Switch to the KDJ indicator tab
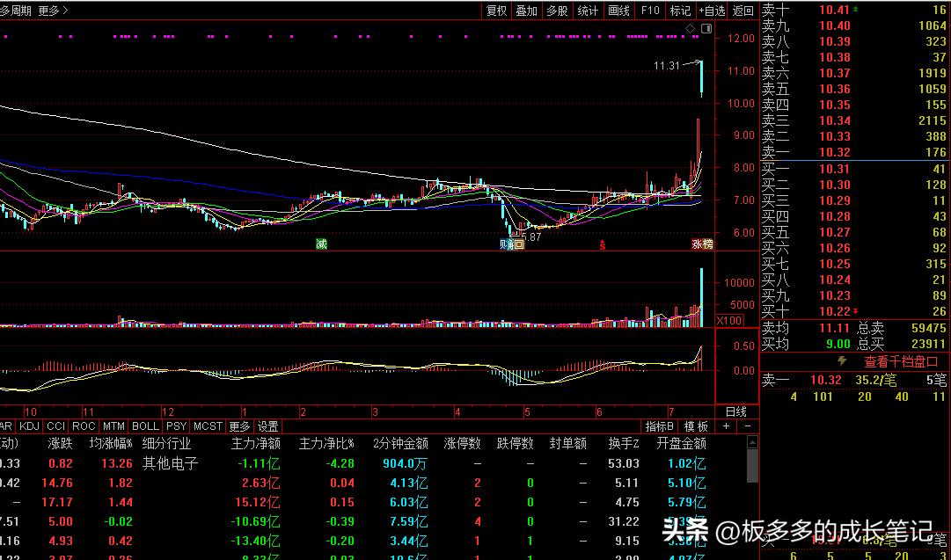The image size is (951, 560). tap(29, 425)
